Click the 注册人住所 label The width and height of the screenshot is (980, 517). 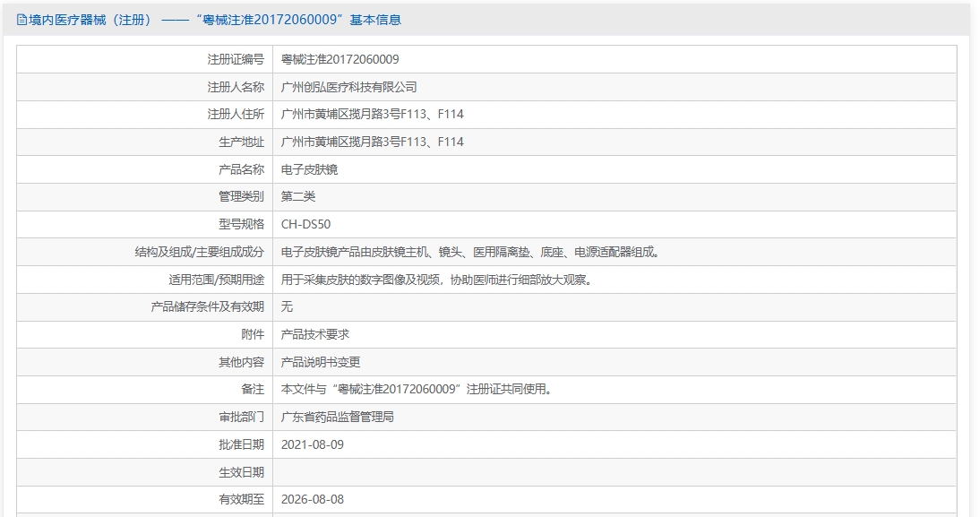tap(236, 114)
